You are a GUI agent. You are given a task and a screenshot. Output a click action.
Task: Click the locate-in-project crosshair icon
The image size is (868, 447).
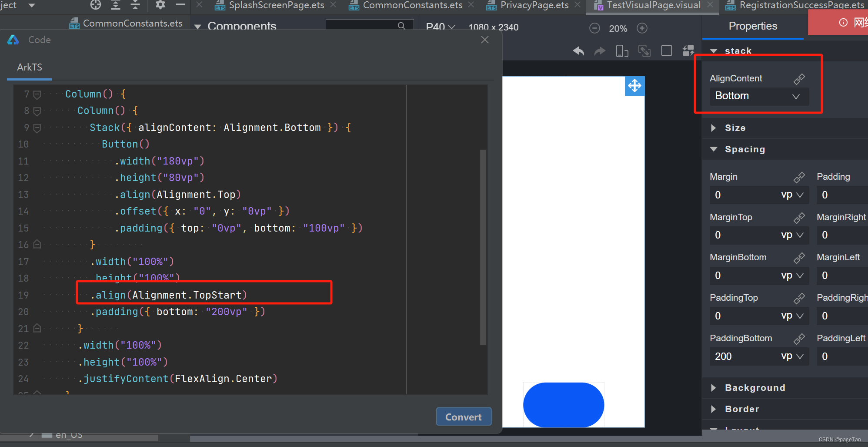96,5
